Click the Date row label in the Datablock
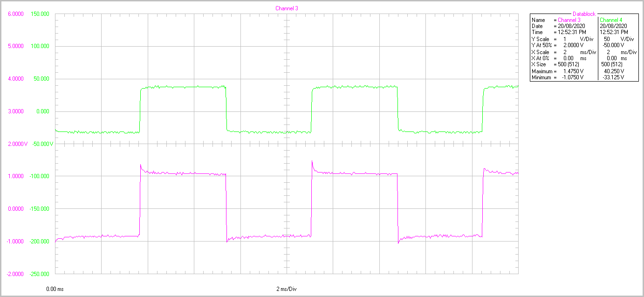The height and width of the screenshot is (297, 644). (537, 26)
